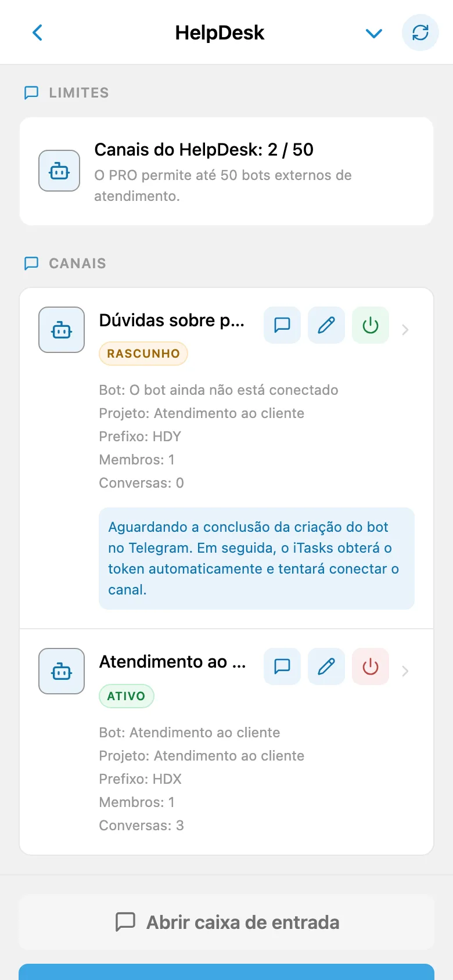Open chat for Atendimento ao ... channel
The width and height of the screenshot is (453, 980).
coord(282,666)
